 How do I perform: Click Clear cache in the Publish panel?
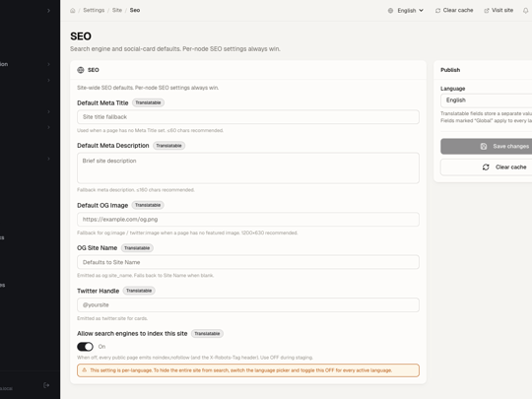click(x=487, y=166)
